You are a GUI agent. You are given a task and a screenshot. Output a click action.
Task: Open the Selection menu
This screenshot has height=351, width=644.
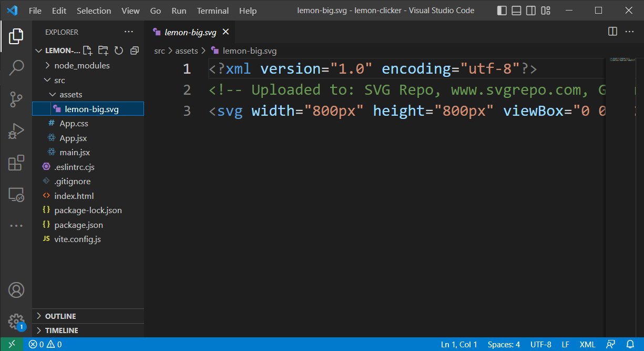coord(94,11)
